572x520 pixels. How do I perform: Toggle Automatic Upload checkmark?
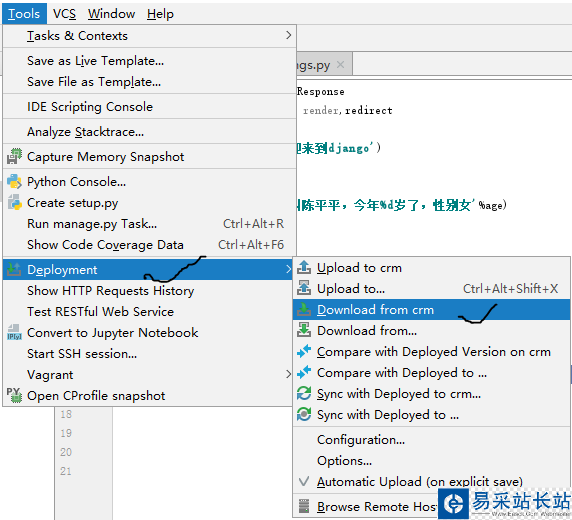point(304,481)
